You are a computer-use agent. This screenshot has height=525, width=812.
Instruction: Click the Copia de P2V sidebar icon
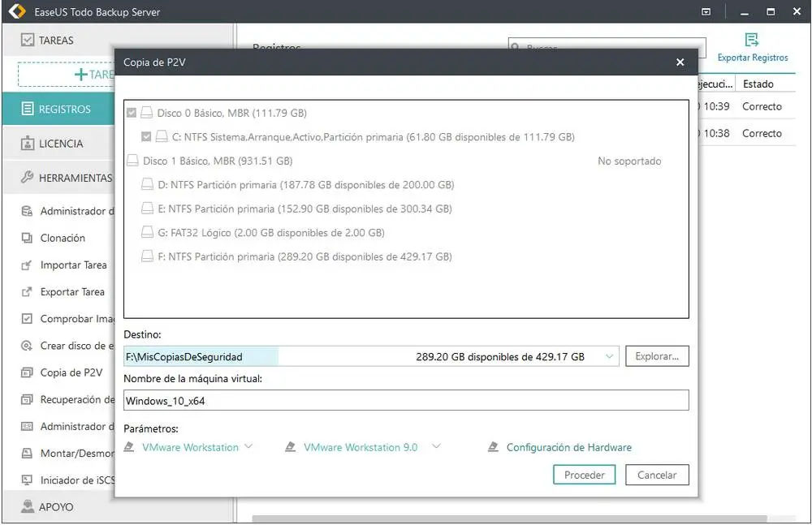tap(27, 372)
